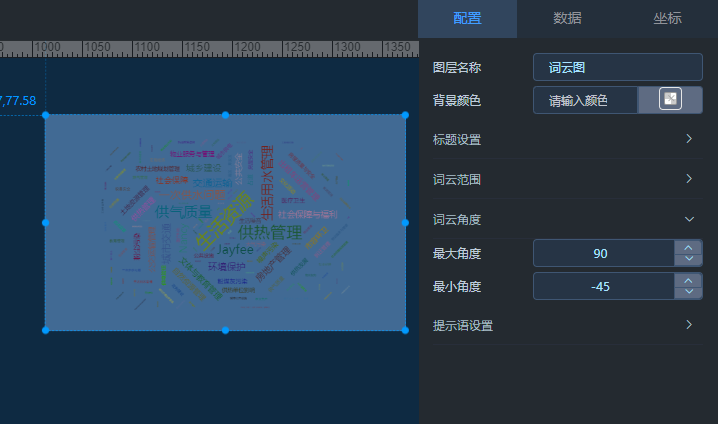Expand the 提示语设置 section
The image size is (718, 424).
tap(689, 325)
